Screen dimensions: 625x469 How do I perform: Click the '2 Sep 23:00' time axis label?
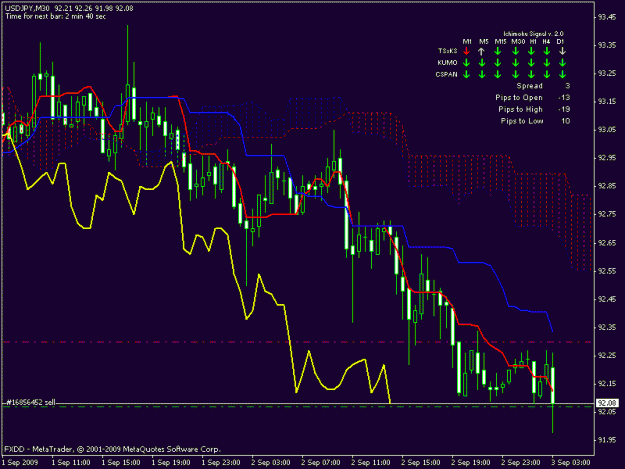[521, 462]
